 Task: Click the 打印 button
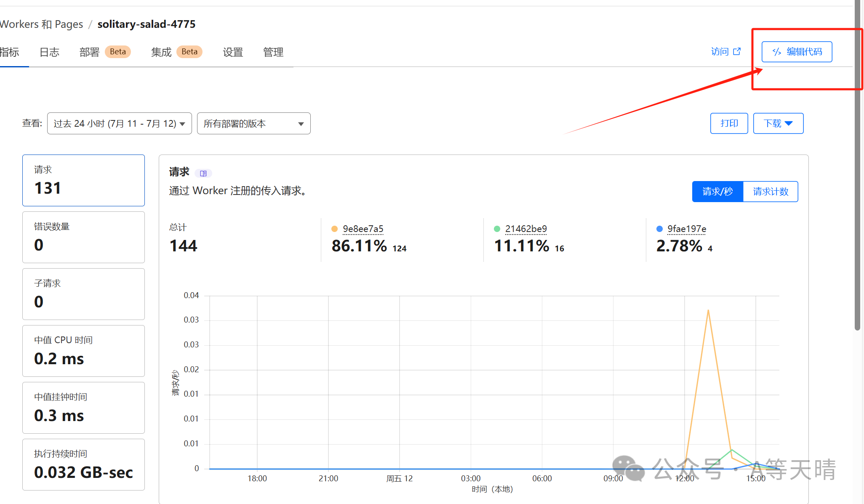(729, 123)
